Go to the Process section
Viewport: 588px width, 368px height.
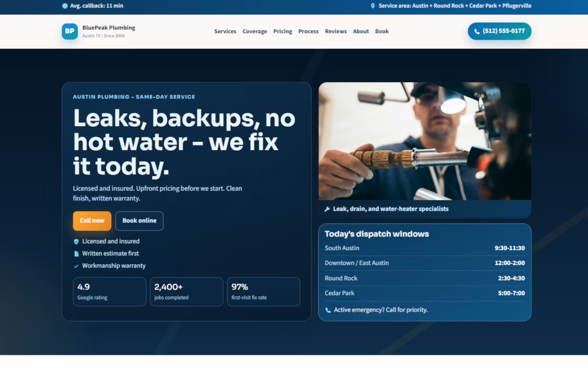tap(308, 31)
